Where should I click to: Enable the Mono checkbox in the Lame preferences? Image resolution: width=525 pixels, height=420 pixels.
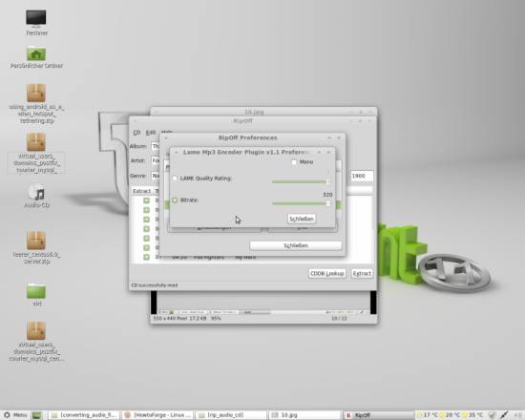(x=294, y=162)
